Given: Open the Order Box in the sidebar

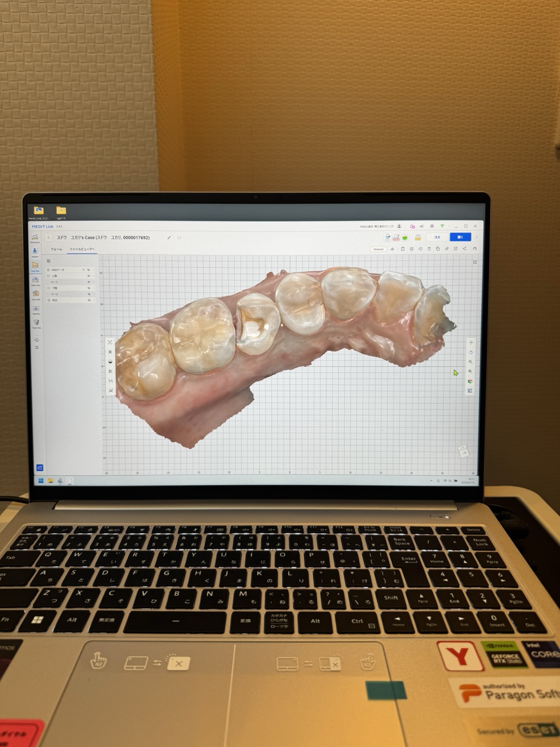Looking at the screenshot, I should click(36, 280).
